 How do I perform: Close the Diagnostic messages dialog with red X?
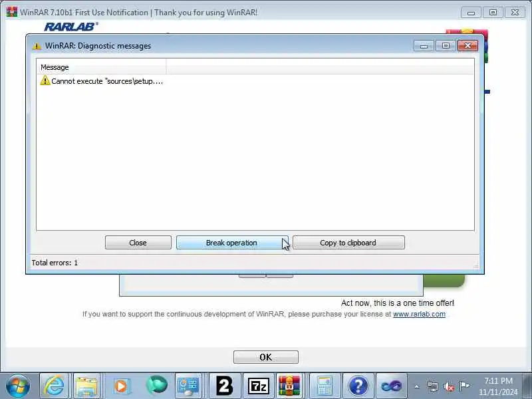(x=468, y=46)
